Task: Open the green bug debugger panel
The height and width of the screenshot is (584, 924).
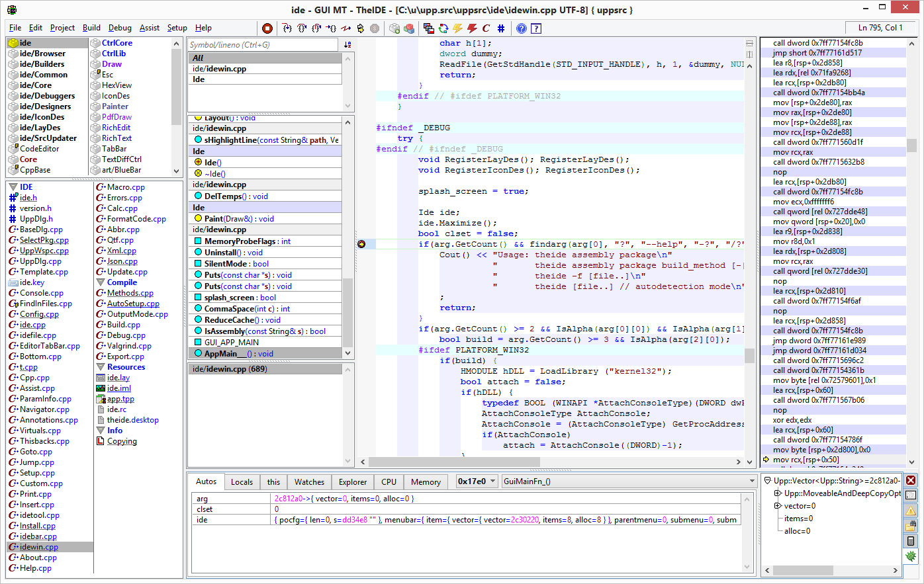Action: (911, 556)
